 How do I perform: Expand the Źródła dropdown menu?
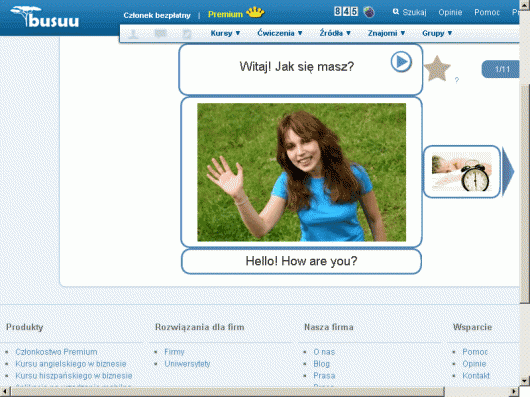[335, 33]
